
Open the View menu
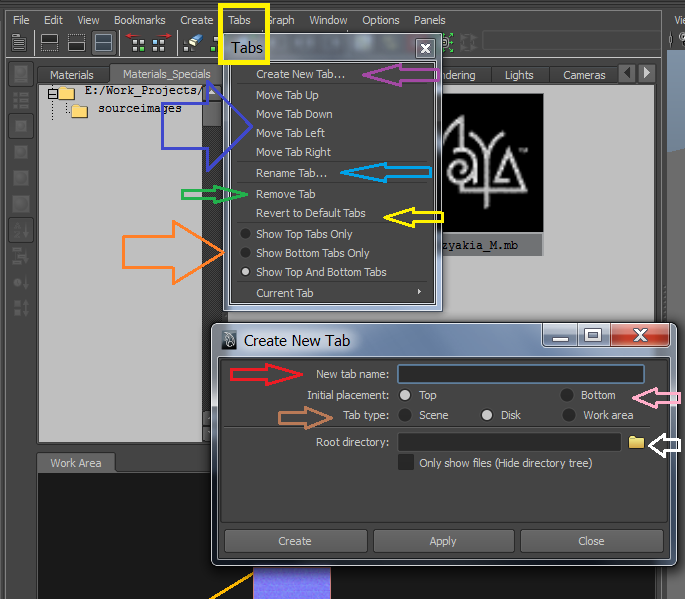(88, 20)
